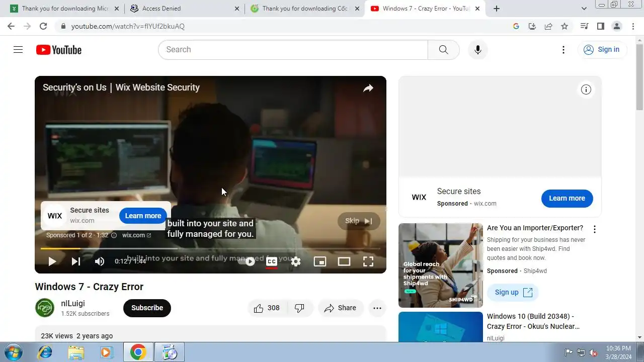Toggle closed captions CC button
Image resolution: width=644 pixels, height=362 pixels.
[x=272, y=261]
